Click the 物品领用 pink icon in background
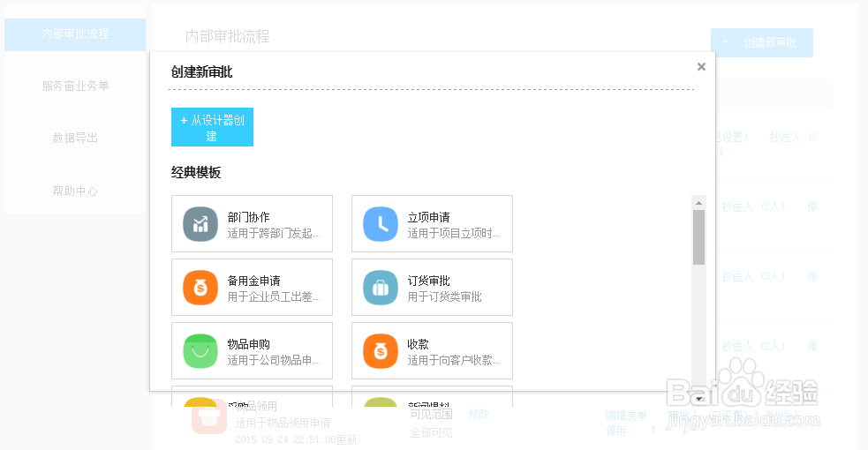The image size is (868, 450). coord(208,418)
